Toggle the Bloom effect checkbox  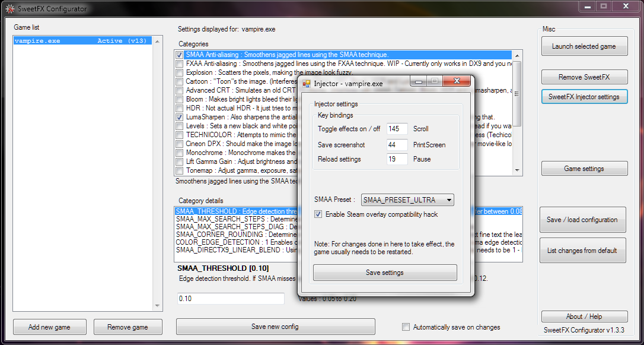[180, 100]
